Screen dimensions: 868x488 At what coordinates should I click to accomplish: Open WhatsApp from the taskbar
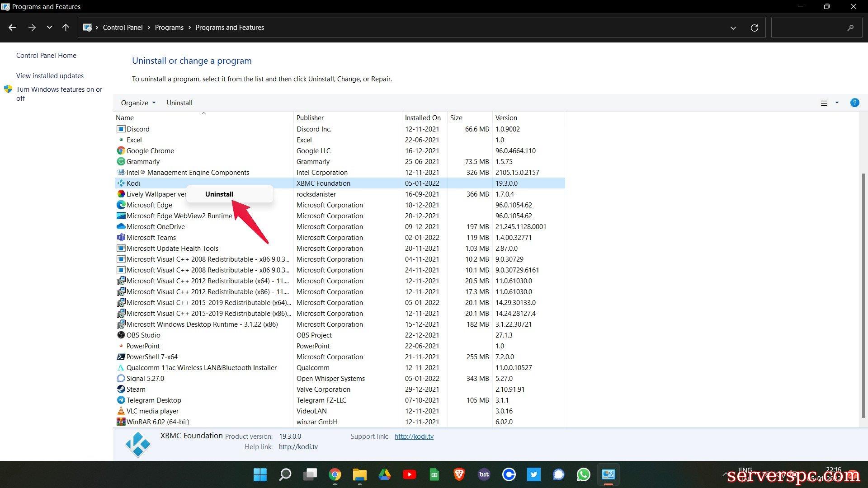point(583,474)
